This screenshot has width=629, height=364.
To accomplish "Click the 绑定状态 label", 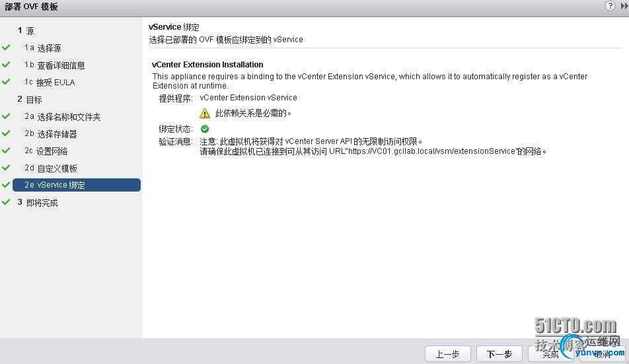I will (176, 129).
